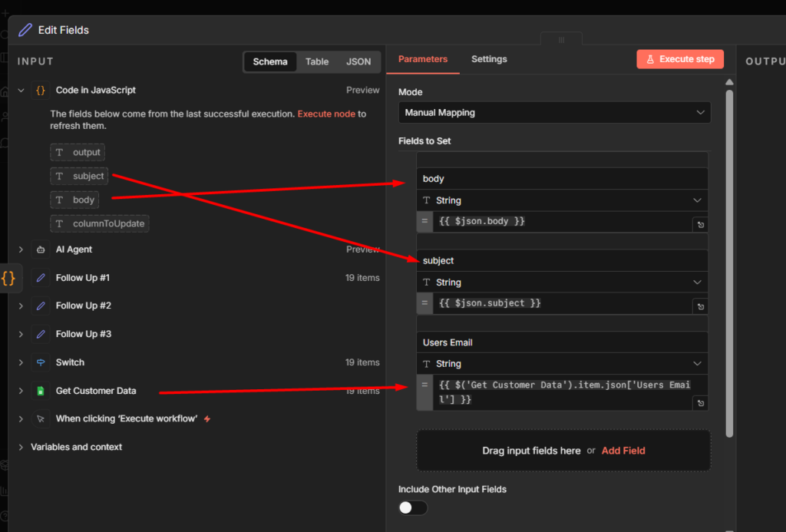Select the T icon on the subject field pill
Screen dimensions: 786x532
[59, 176]
